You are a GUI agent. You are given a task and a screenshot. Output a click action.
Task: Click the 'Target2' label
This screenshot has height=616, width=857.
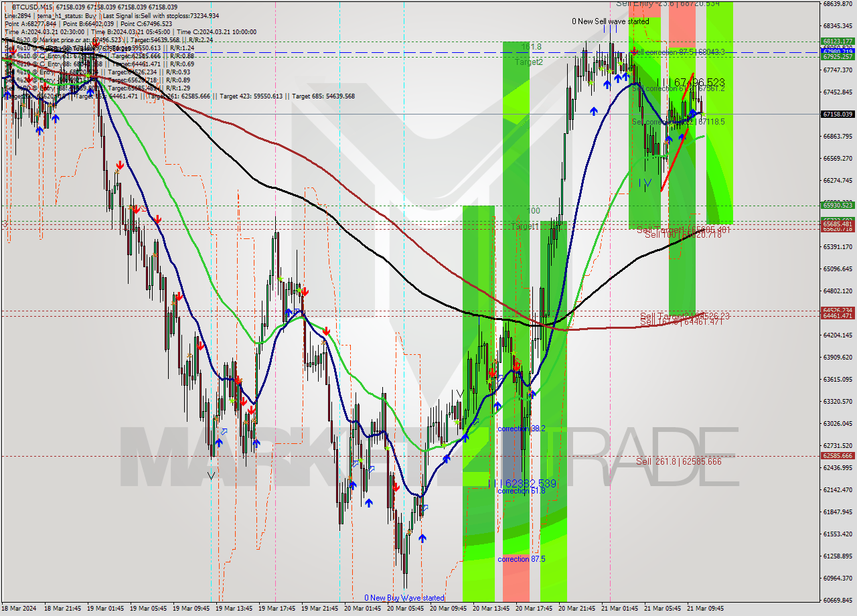528,62
